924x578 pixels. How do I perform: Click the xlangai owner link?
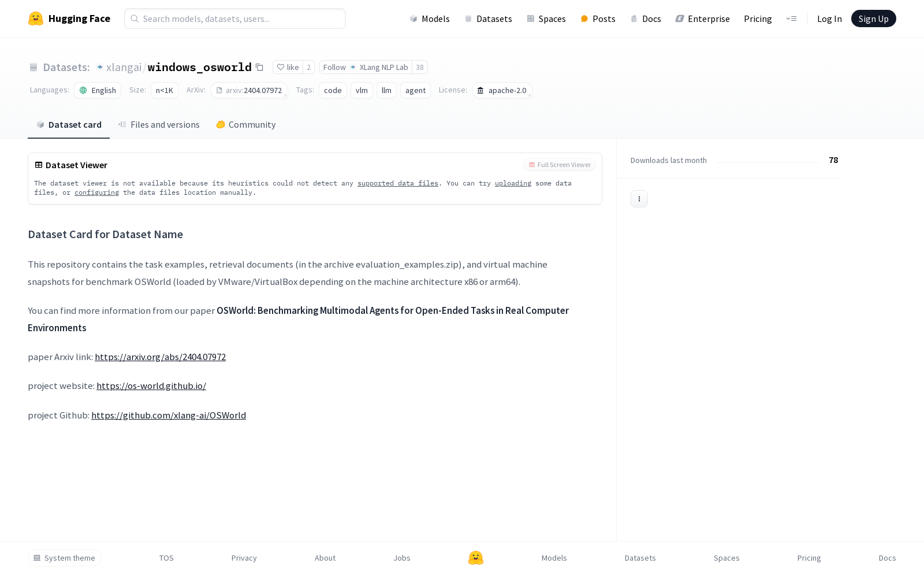[124, 67]
